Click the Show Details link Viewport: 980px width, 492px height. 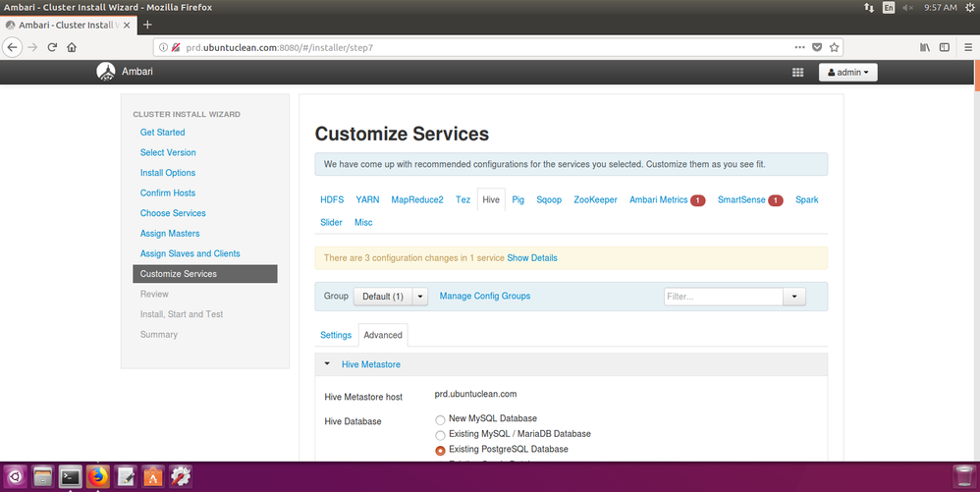tap(532, 257)
